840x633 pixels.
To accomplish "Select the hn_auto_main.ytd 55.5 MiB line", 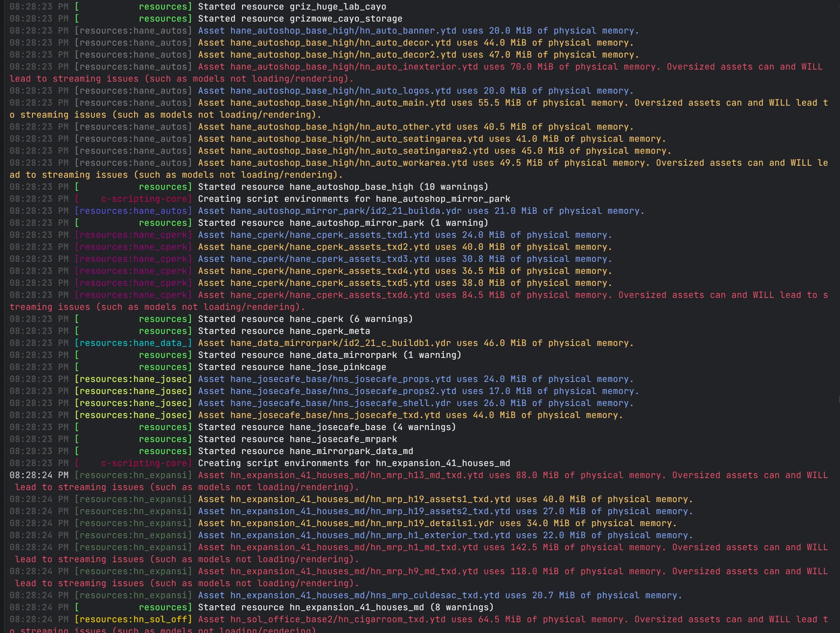I will (x=419, y=108).
